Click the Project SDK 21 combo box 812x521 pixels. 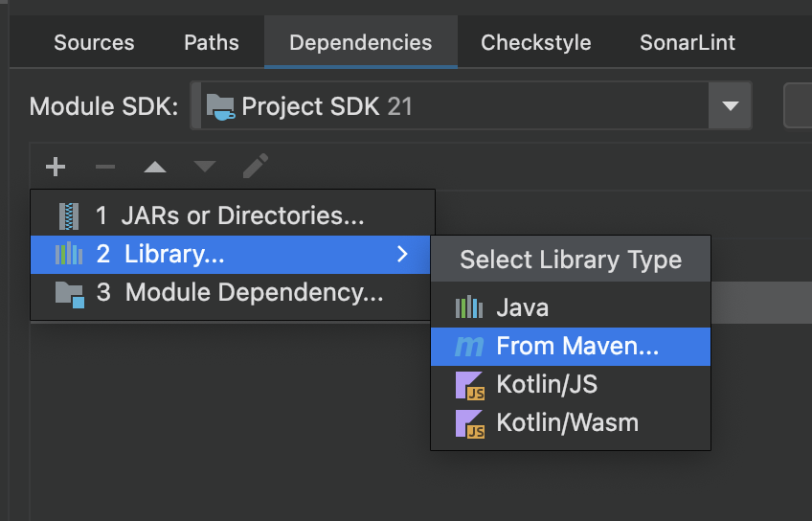(450, 105)
